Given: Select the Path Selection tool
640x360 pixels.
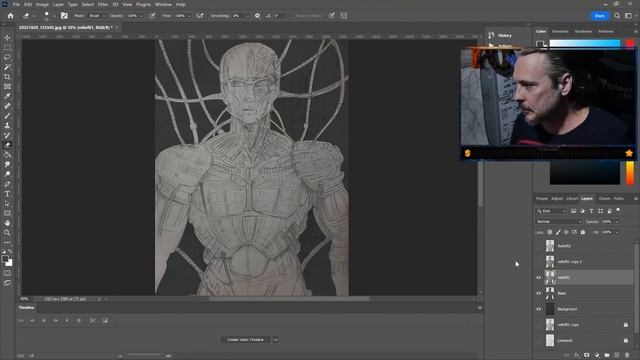Looking at the screenshot, I should pos(7,204).
